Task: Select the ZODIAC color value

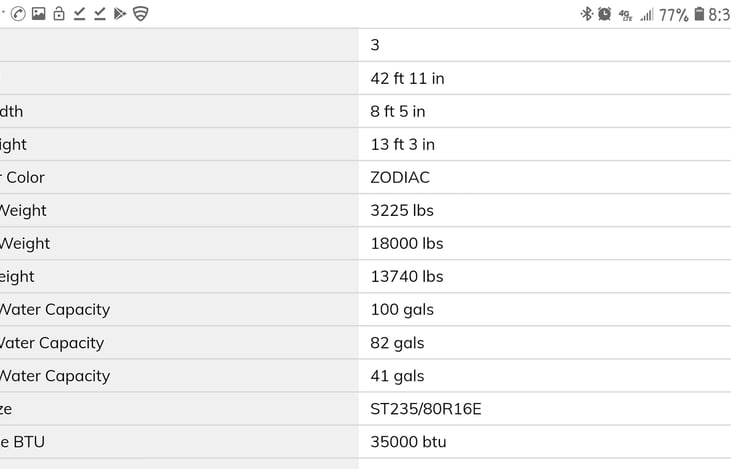Action: coord(400,177)
